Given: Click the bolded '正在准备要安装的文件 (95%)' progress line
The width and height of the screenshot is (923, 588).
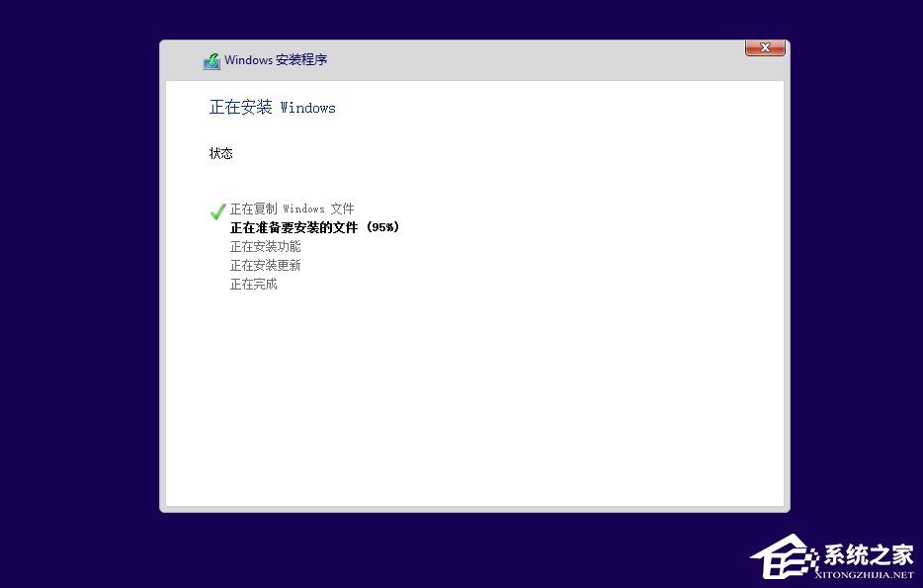Looking at the screenshot, I should coord(314,227).
